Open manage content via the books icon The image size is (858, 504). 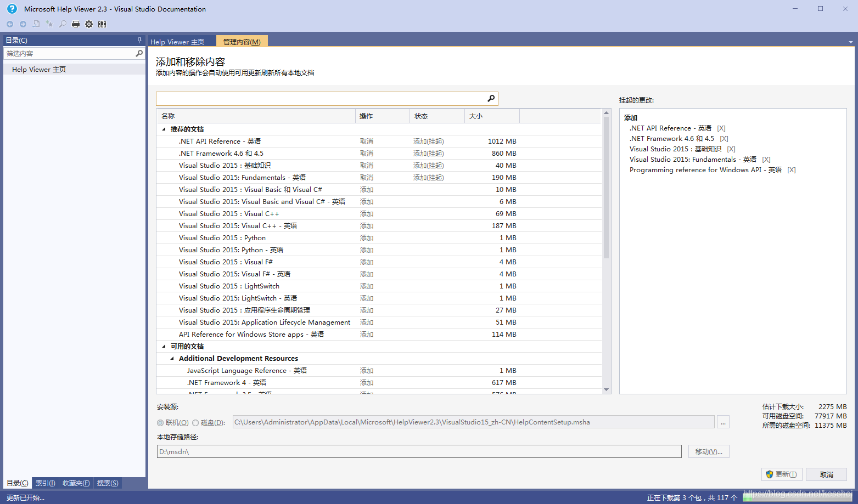point(102,24)
